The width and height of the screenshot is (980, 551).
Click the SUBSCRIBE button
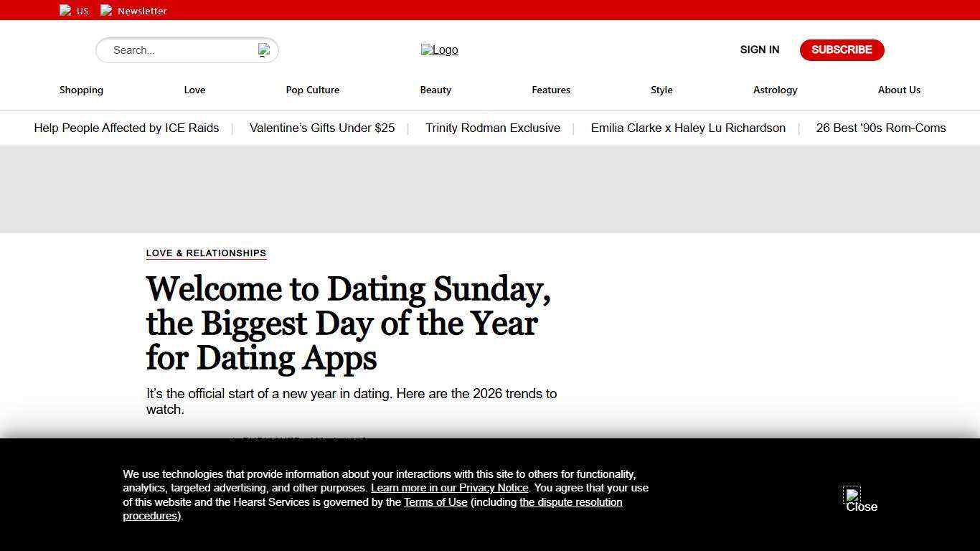[x=842, y=50]
